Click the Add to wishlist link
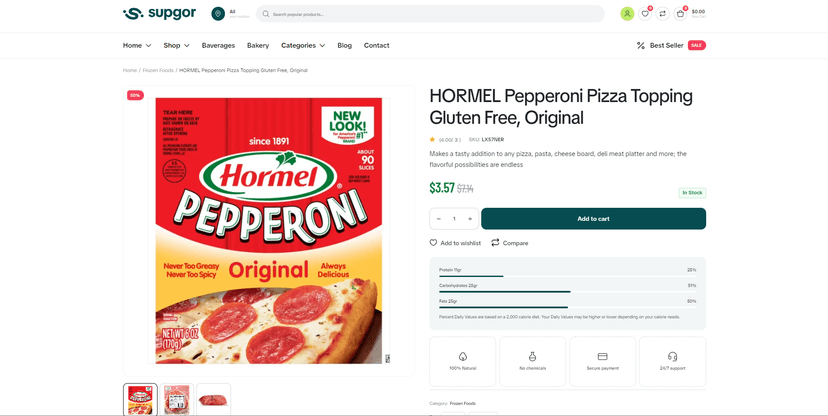 (x=455, y=243)
